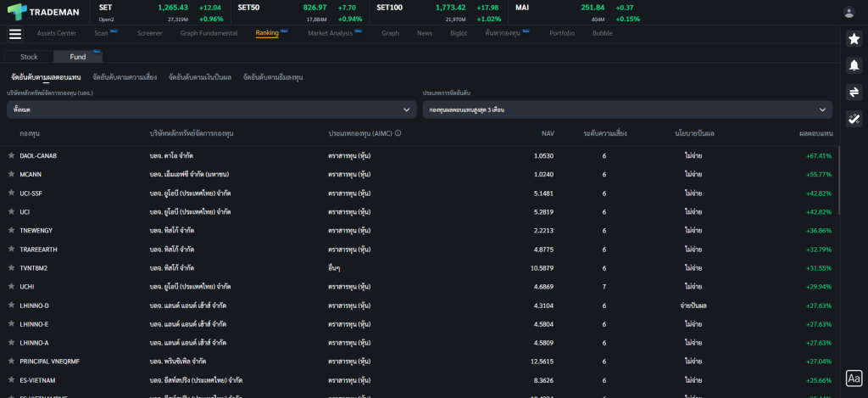Click the Trademan logo
The image size is (868, 398).
[x=43, y=12]
